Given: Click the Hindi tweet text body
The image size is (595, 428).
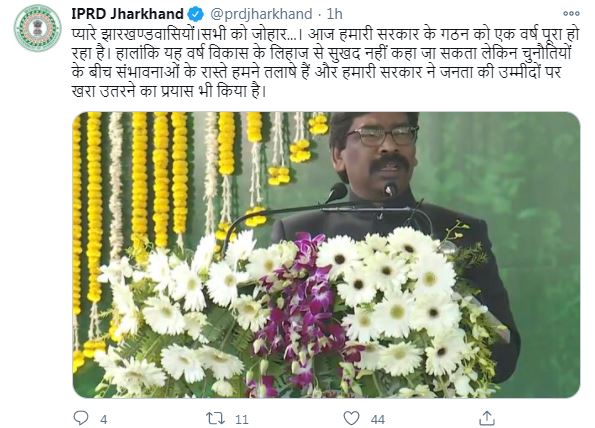Looking at the screenshot, I should click(325, 63).
